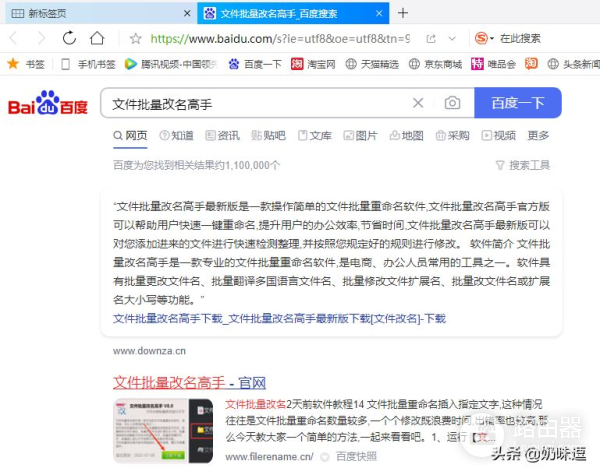Screen dimensions: 600x475
Task: Open the Sogou search engine selector
Action: (x=484, y=38)
